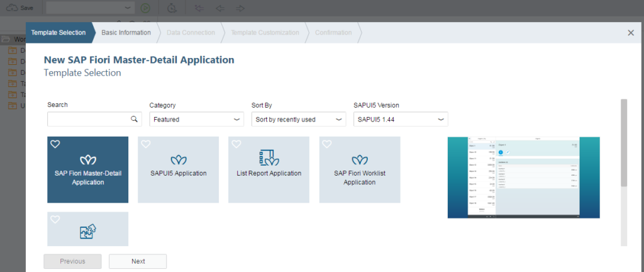Go to the Template Customization wizard step
The image size is (644, 272).
265,33
